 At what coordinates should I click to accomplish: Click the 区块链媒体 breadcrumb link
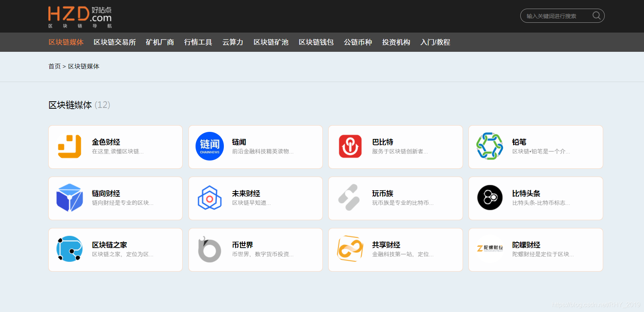point(84,66)
